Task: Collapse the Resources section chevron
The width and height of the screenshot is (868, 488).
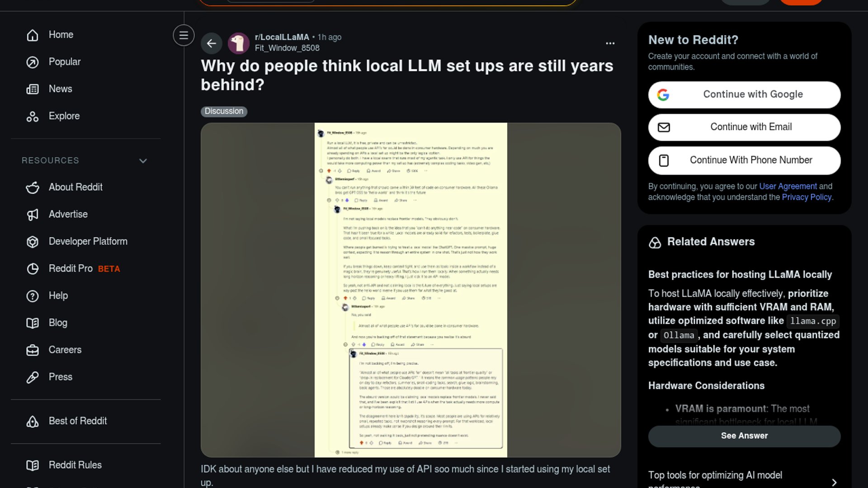Action: pos(143,161)
